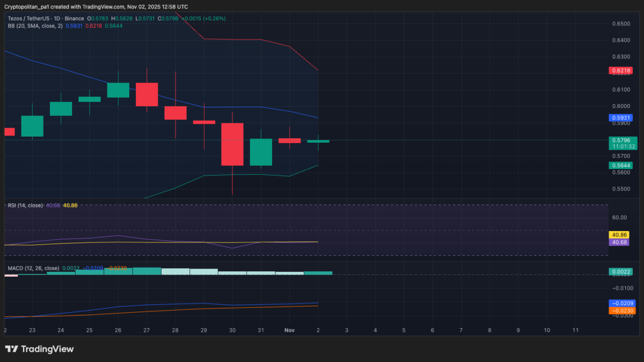Click the blue -0.0209 MACD value tag

point(622,303)
